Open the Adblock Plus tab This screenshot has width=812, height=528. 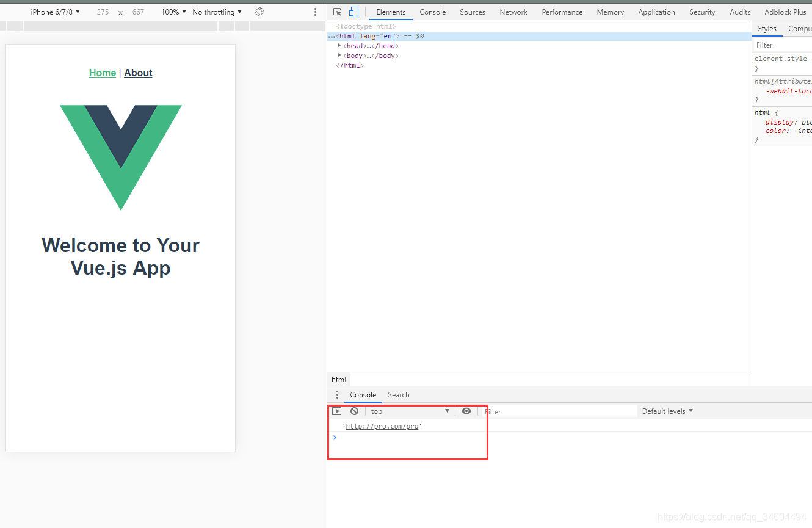785,12
